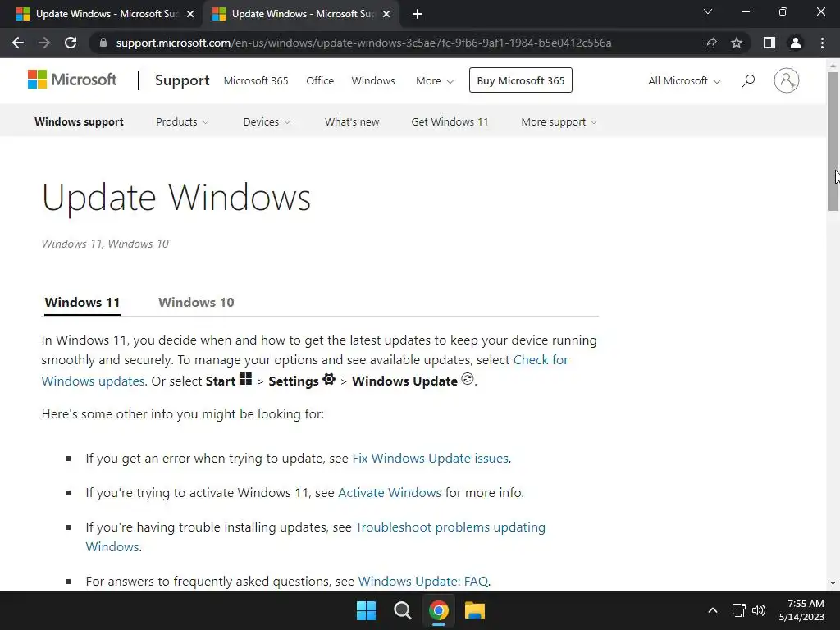Click the page scrollbar thumb
The height and width of the screenshot is (630, 840).
pos(833,141)
